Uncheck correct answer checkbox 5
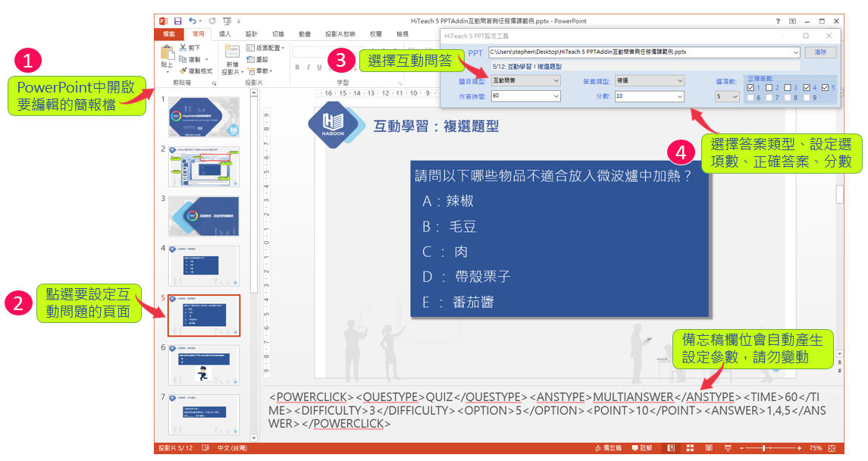The width and height of the screenshot is (868, 461). coord(826,87)
